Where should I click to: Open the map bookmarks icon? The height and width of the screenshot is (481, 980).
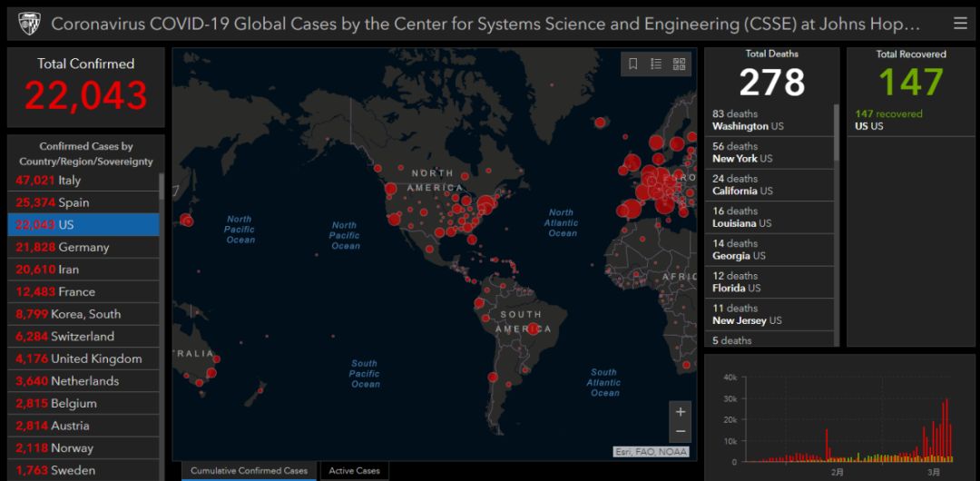tap(633, 64)
